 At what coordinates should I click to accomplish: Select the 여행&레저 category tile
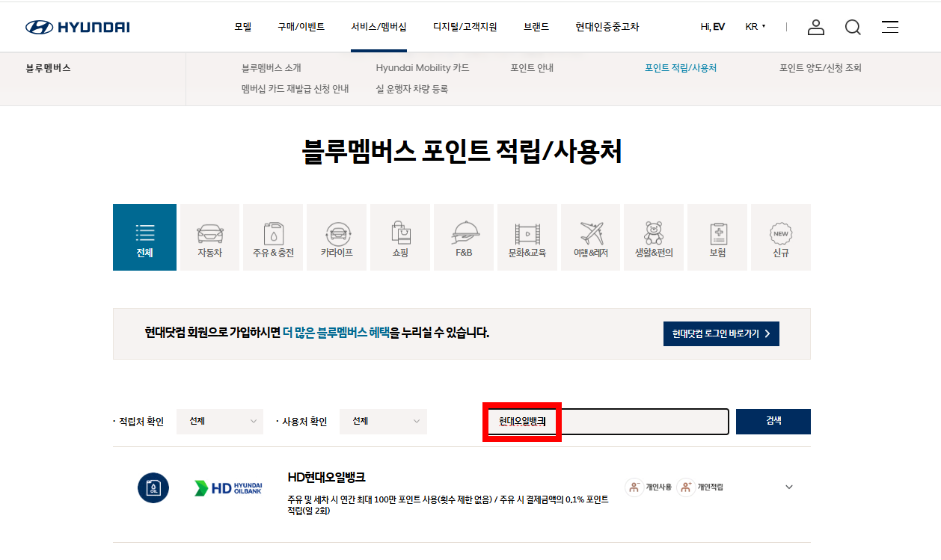coord(590,237)
